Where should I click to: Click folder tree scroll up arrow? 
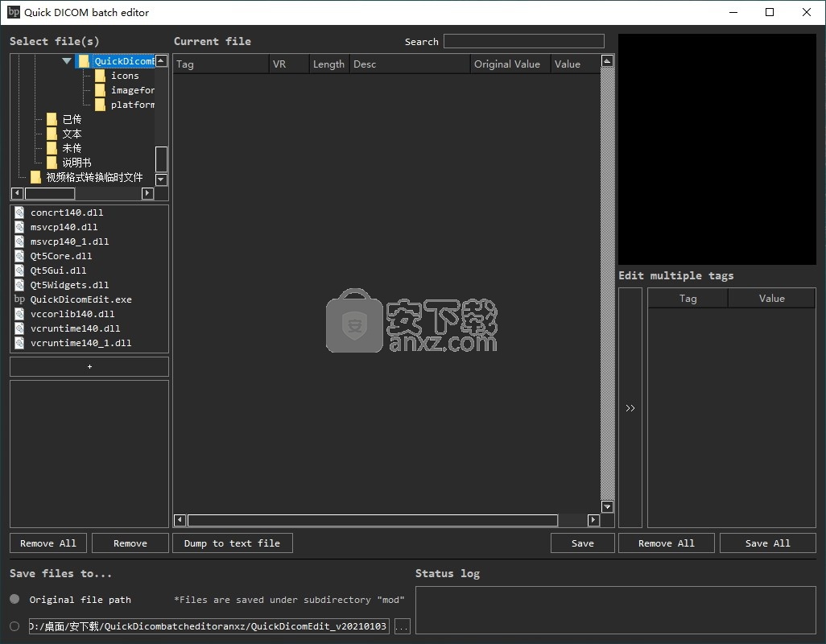click(x=162, y=60)
